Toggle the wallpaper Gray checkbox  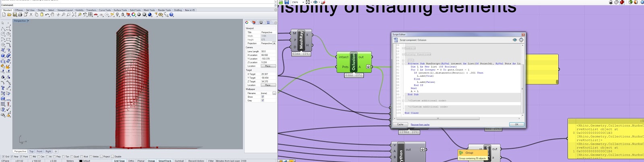click(262, 100)
